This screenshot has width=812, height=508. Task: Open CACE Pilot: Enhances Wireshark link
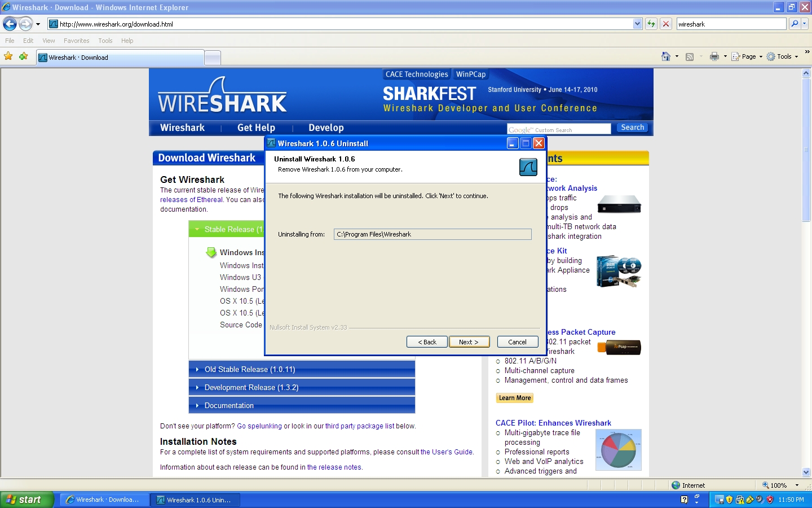click(553, 423)
